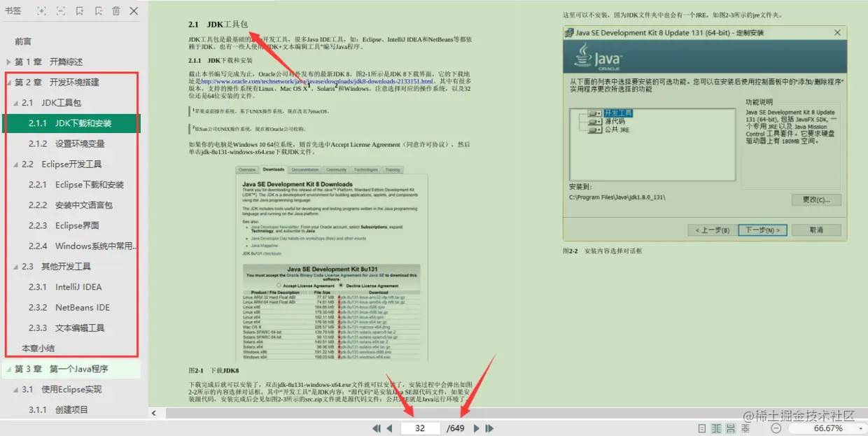The height and width of the screenshot is (436, 868).
Task: Open bookmark 2.3.2 NetBeans IDE
Action: tap(69, 307)
